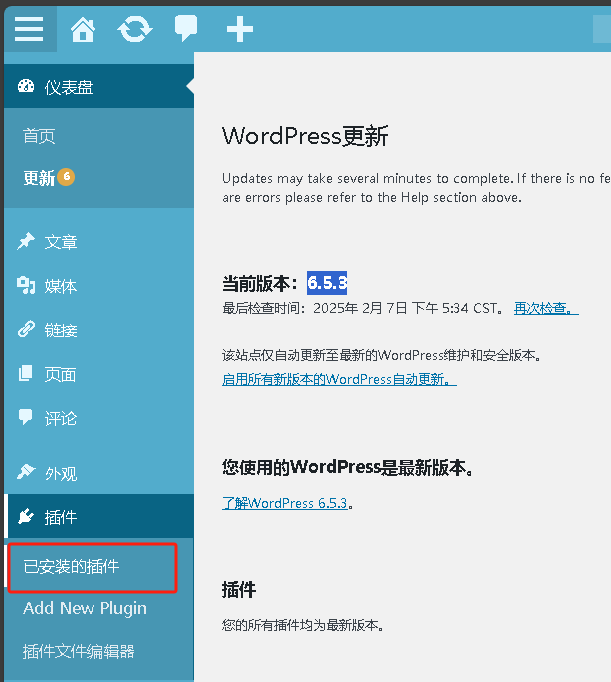611x682 pixels.
Task: Open the 评论 menu
Action: pyautogui.click(x=60, y=418)
